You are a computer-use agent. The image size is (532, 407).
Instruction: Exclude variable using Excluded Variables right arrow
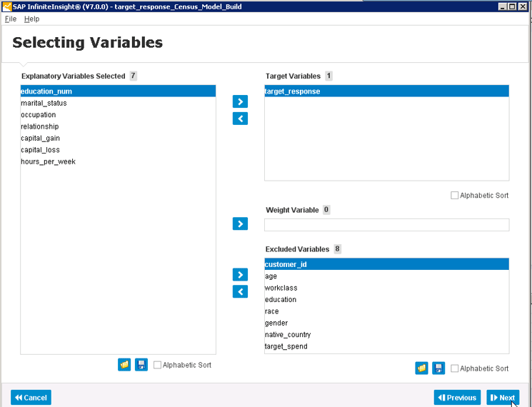(240, 274)
